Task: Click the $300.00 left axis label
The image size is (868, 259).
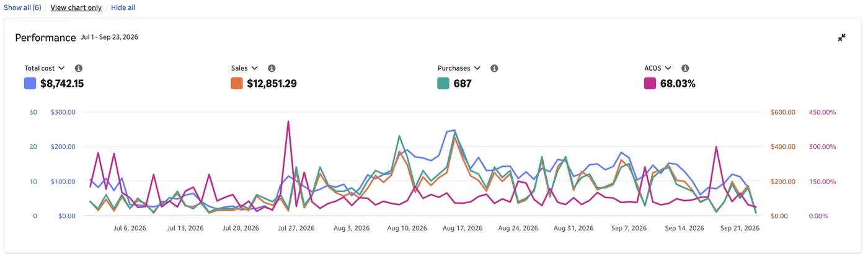Action: click(63, 112)
